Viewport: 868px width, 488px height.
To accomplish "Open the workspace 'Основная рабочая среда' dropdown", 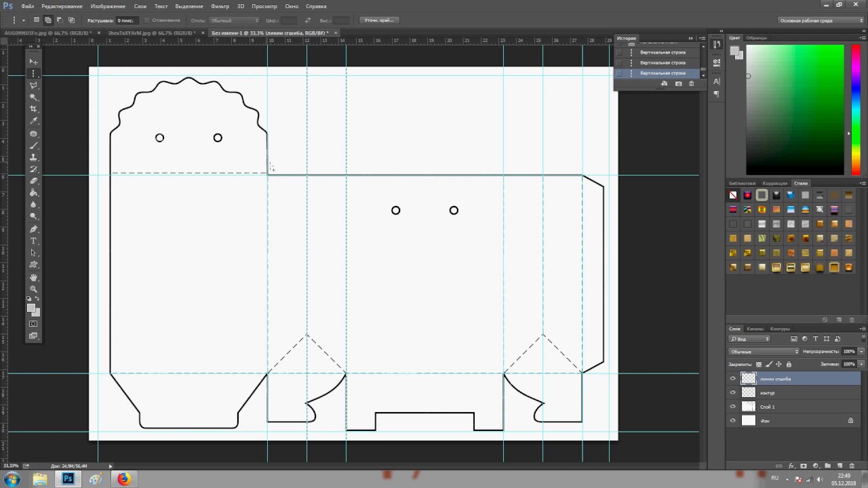I will tap(821, 20).
